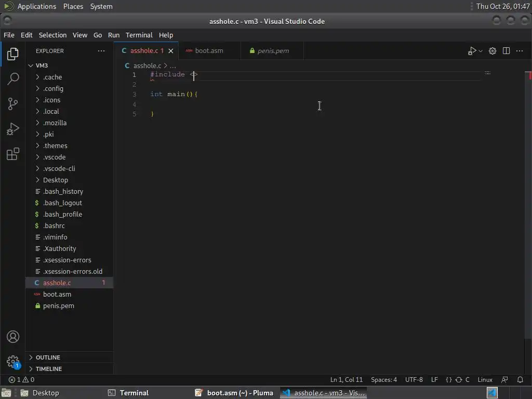
Task: Open Explorer Views and More Actions
Action: (101, 51)
